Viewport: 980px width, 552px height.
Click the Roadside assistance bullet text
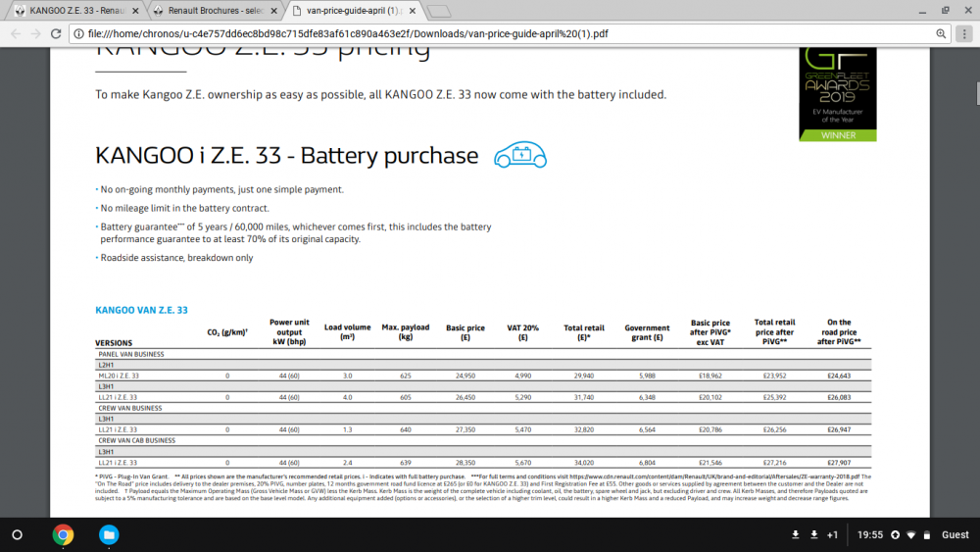coord(176,258)
